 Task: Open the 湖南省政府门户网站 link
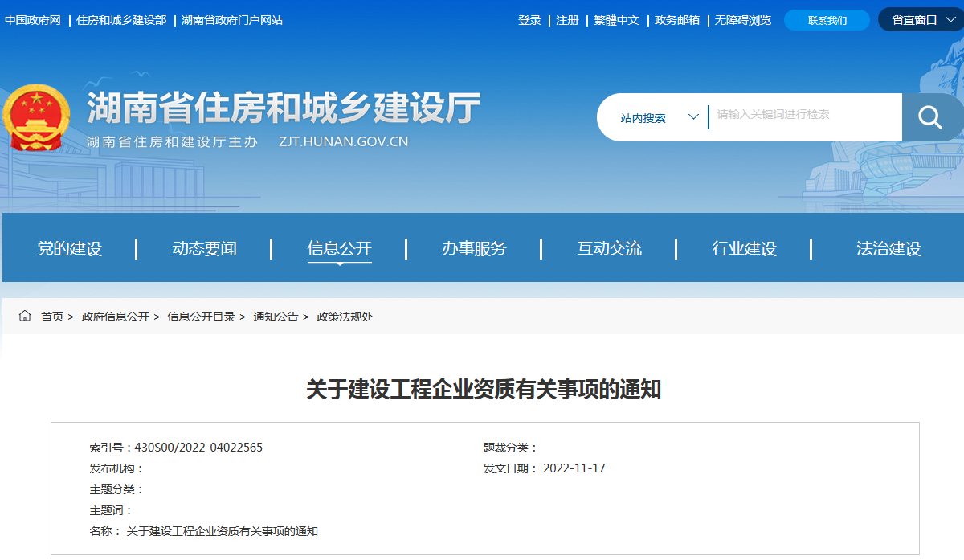[x=232, y=20]
